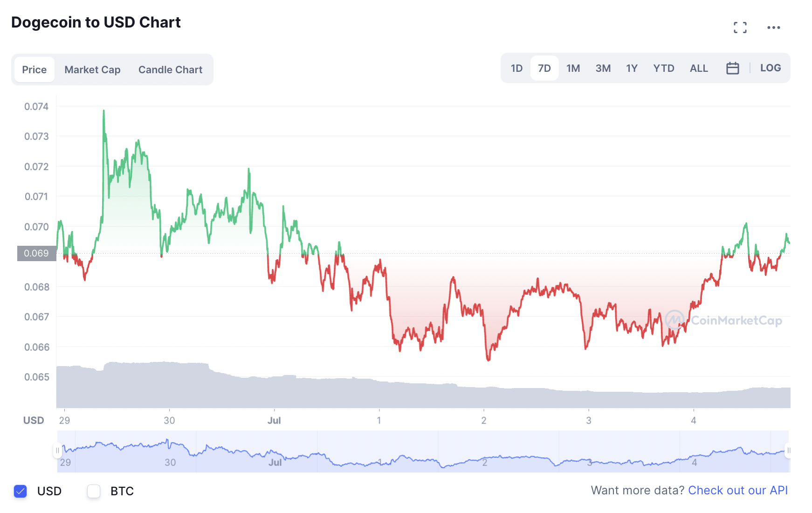812x513 pixels.
Task: Open the three-dot more options menu
Action: click(x=773, y=28)
